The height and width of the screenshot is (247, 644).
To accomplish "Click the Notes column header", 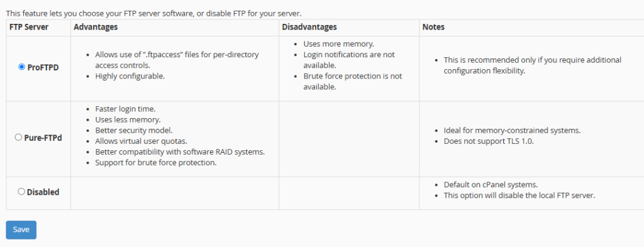I will point(433,27).
